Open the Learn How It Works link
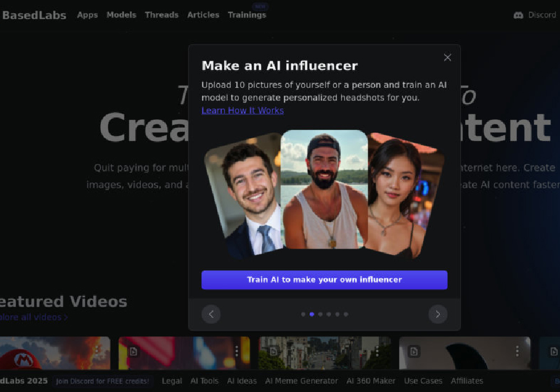The height and width of the screenshot is (392, 560). point(242,110)
